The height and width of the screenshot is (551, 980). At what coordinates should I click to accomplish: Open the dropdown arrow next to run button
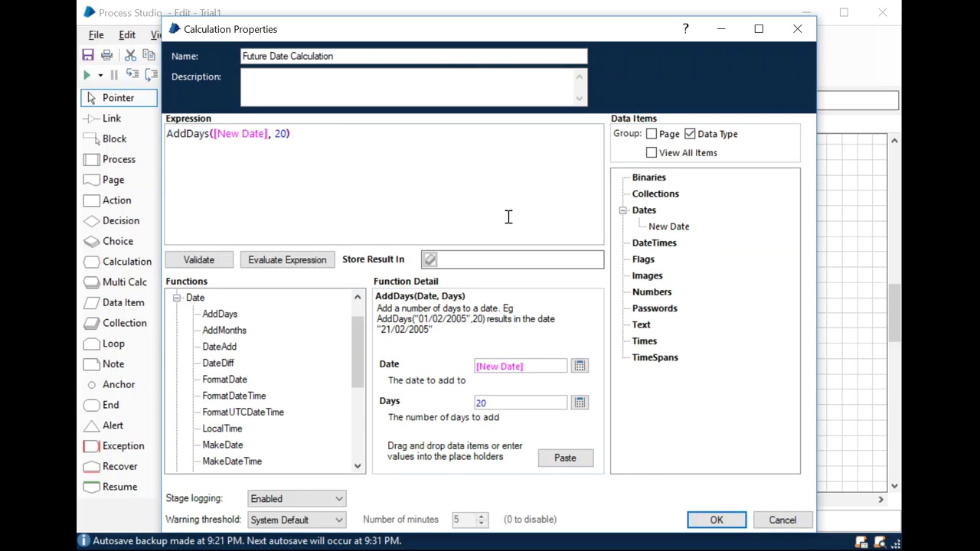click(100, 75)
